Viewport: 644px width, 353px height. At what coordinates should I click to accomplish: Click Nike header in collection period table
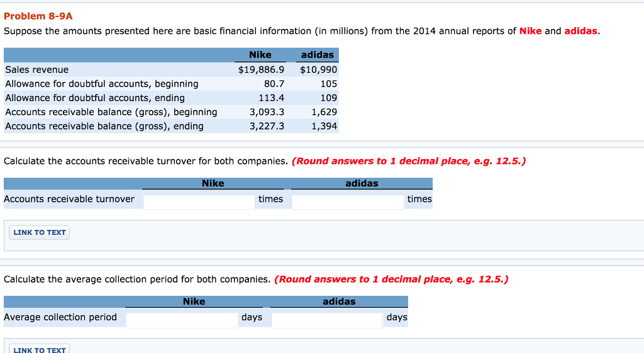[x=194, y=301]
